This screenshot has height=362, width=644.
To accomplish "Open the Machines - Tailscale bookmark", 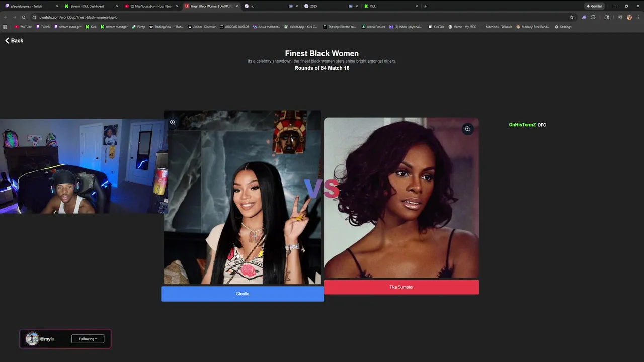I will coord(496,27).
